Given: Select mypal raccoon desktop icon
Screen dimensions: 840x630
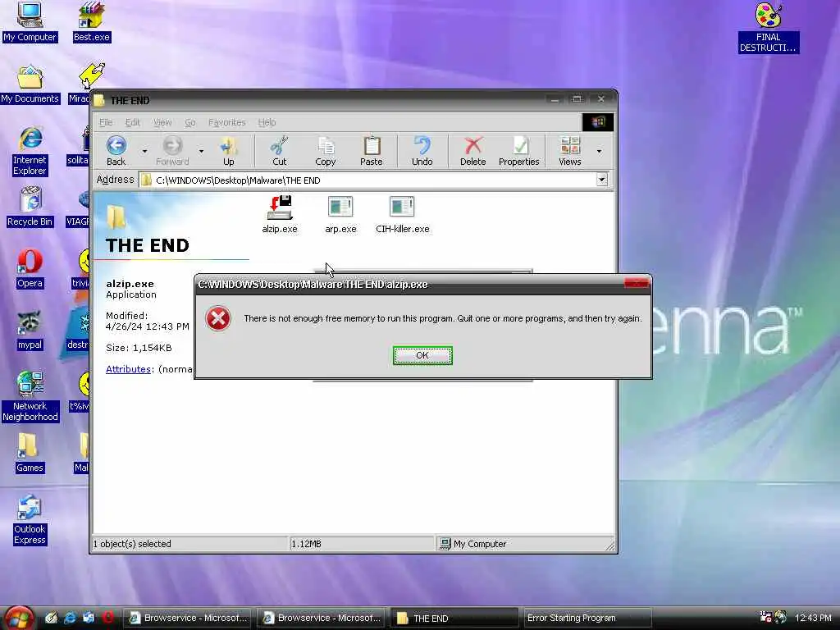Looking at the screenshot, I should [30, 331].
